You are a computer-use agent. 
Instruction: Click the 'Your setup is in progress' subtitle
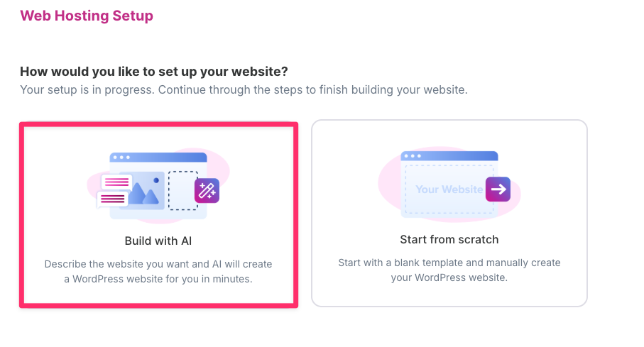pyautogui.click(x=244, y=90)
